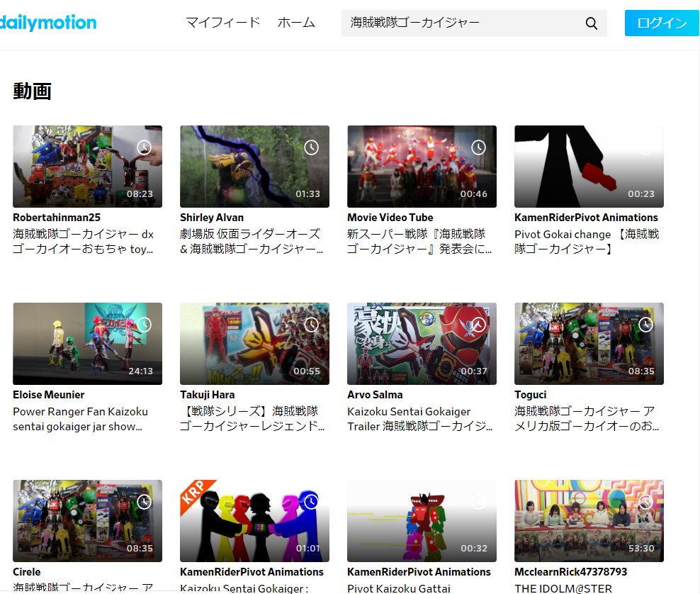The height and width of the screenshot is (594, 700).
Task: Add Robertahinman25 toy video to Watch Later
Action: [144, 147]
